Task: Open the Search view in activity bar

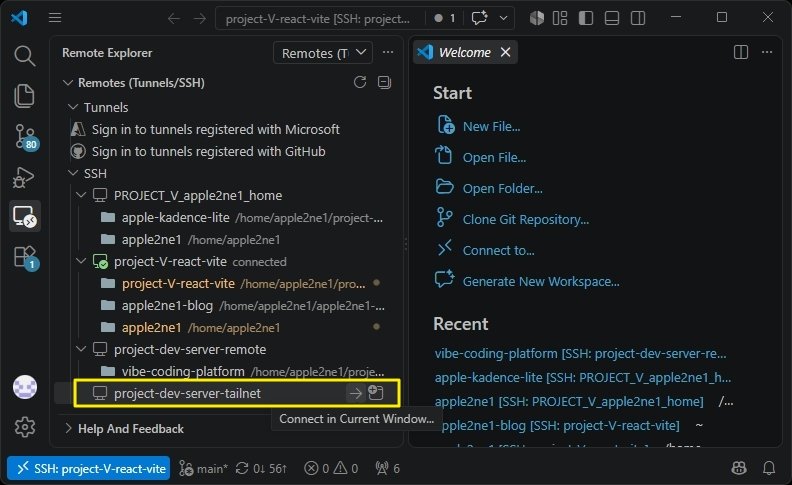Action: pos(24,55)
